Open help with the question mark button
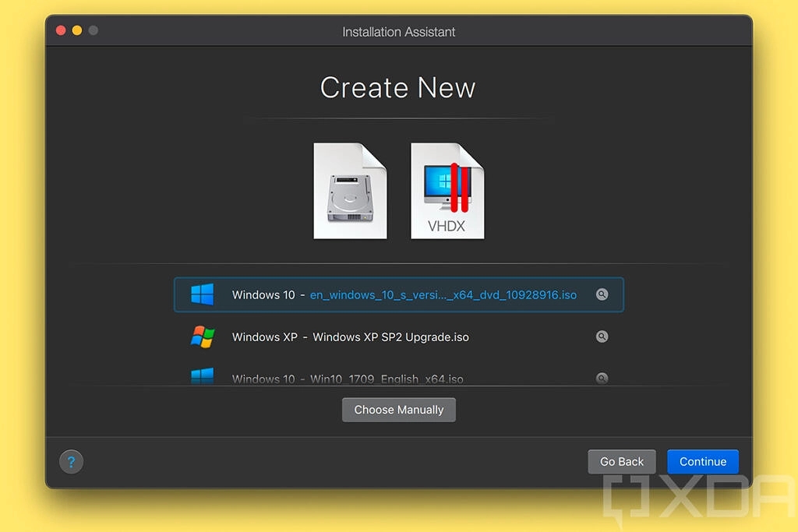 tap(71, 461)
